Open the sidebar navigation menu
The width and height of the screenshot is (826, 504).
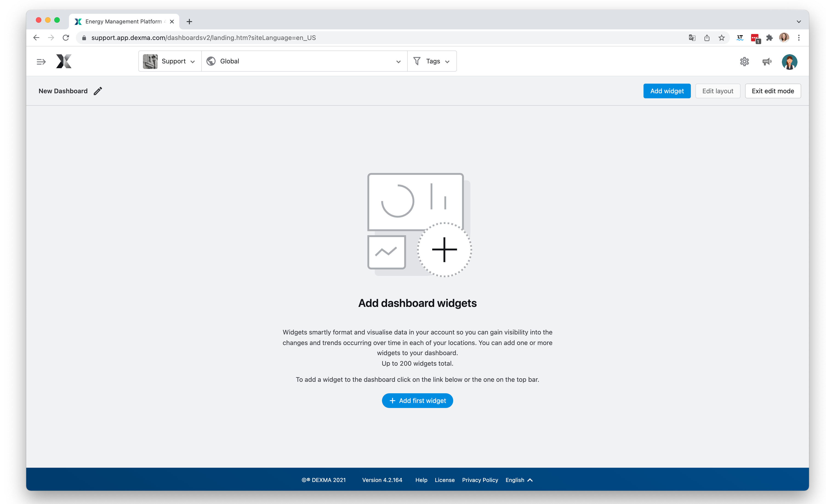[41, 61]
